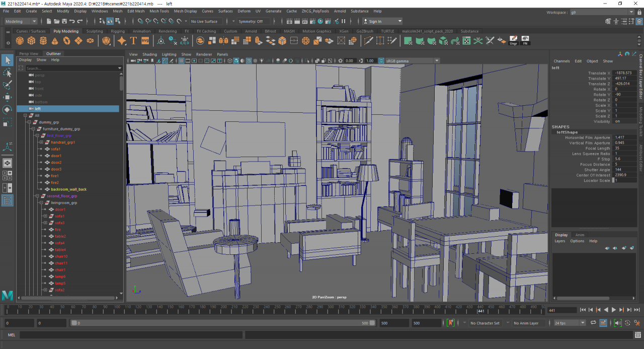Click the SVG import shelf icon

[145, 41]
